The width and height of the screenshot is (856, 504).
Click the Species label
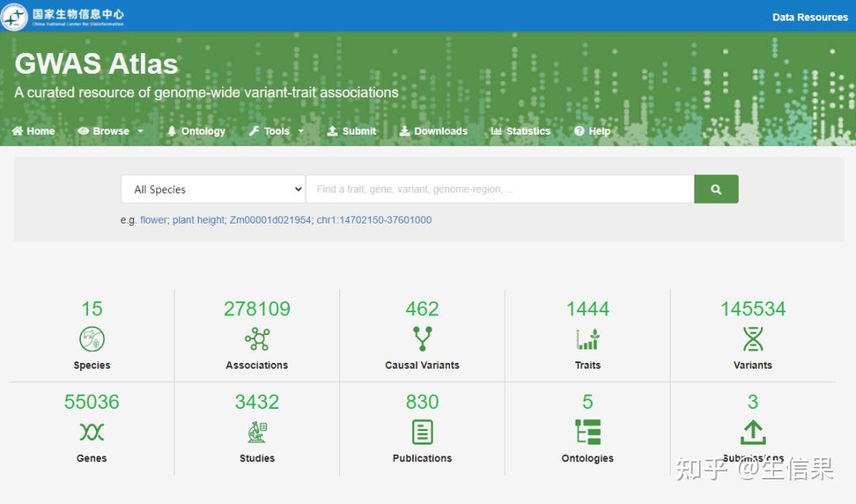(92, 365)
